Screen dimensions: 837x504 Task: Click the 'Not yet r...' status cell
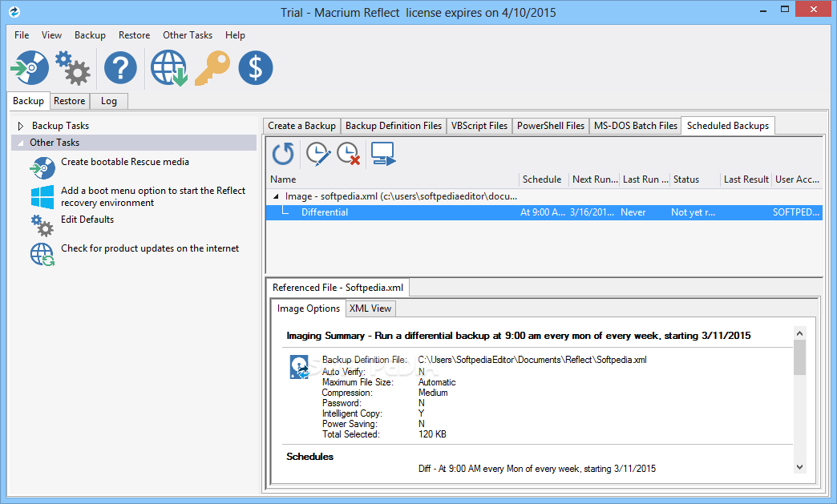click(693, 212)
